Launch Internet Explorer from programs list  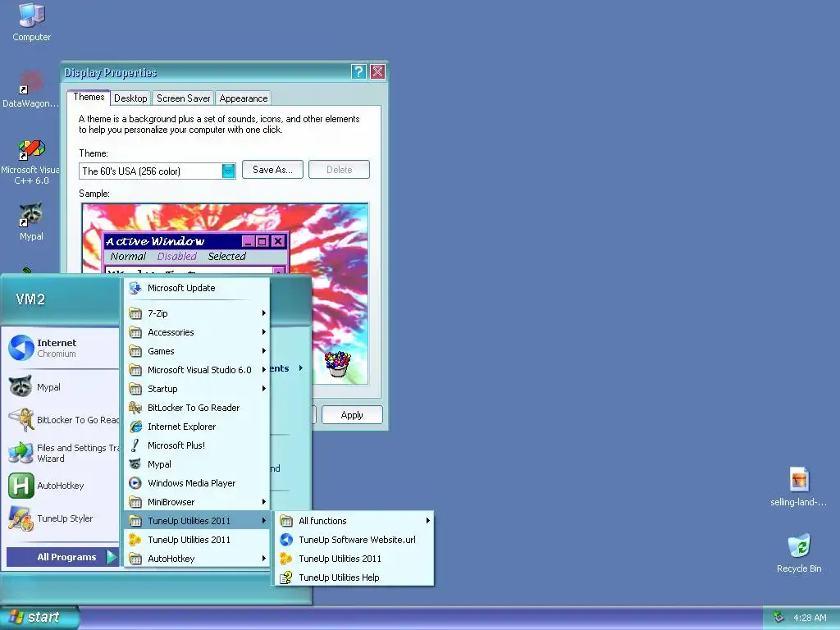coord(197,427)
